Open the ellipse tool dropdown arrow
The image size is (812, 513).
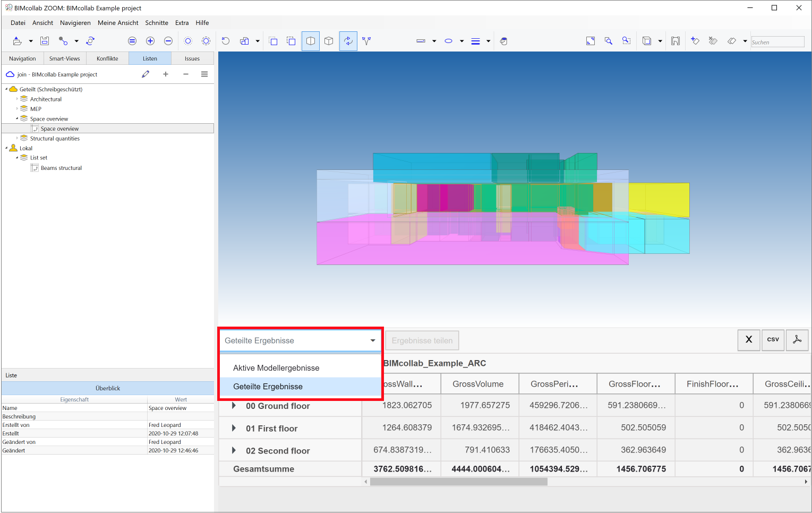pos(461,41)
